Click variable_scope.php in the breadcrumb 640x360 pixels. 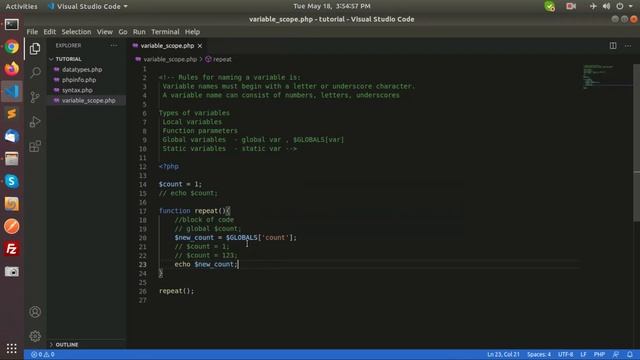[x=170, y=60]
